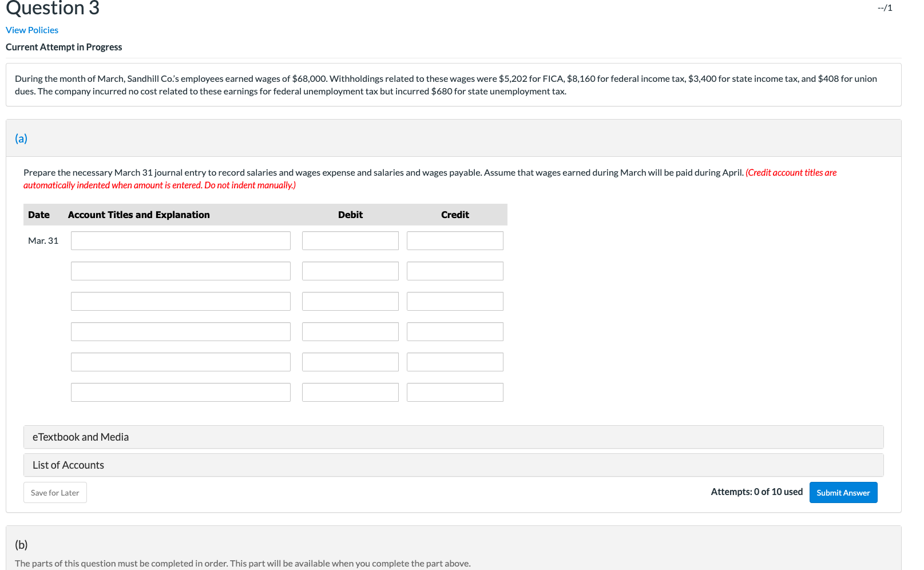Select the second row Credit field

[454, 271]
